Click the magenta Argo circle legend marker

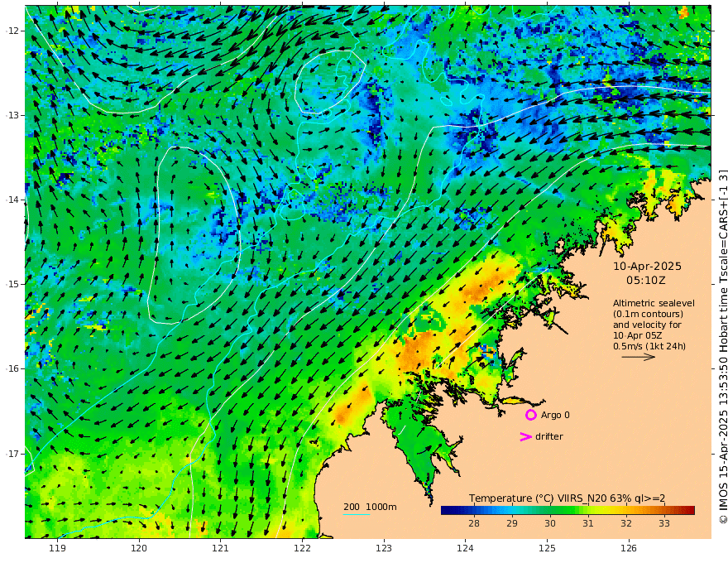point(530,415)
